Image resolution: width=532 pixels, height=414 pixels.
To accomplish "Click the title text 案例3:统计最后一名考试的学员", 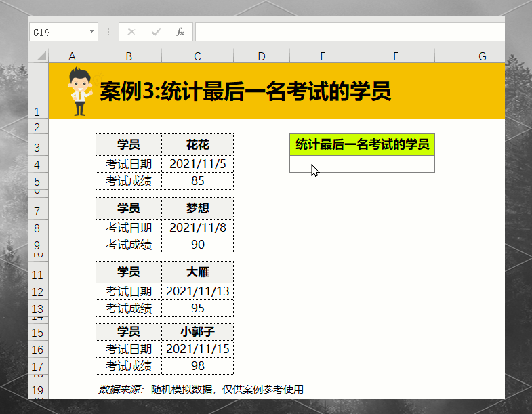I will pos(245,91).
